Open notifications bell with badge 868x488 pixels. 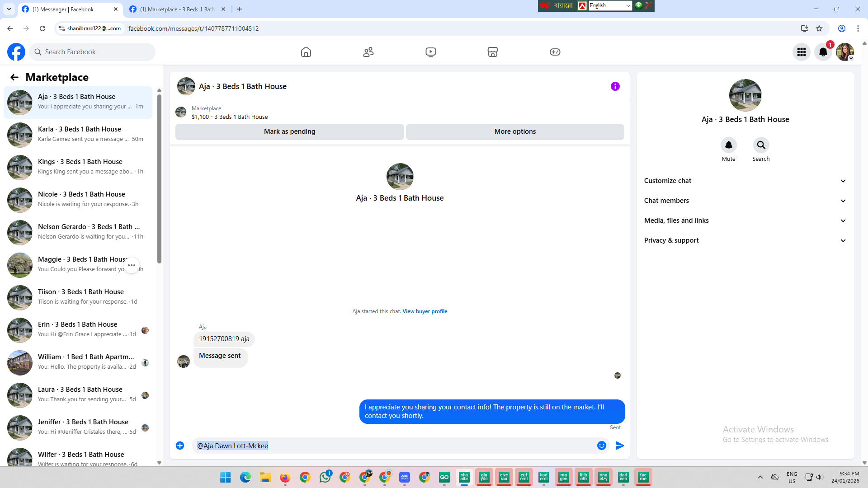823,52
